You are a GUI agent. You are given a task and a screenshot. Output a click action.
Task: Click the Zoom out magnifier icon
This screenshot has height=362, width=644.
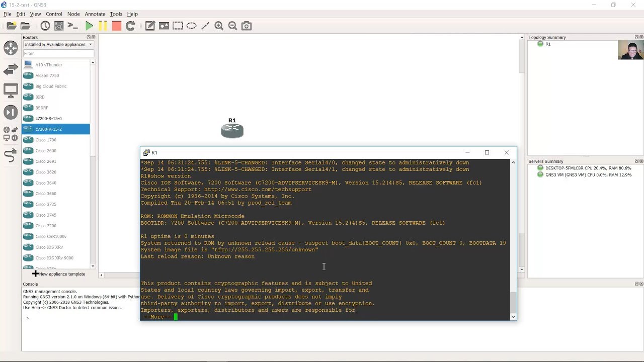pos(232,26)
